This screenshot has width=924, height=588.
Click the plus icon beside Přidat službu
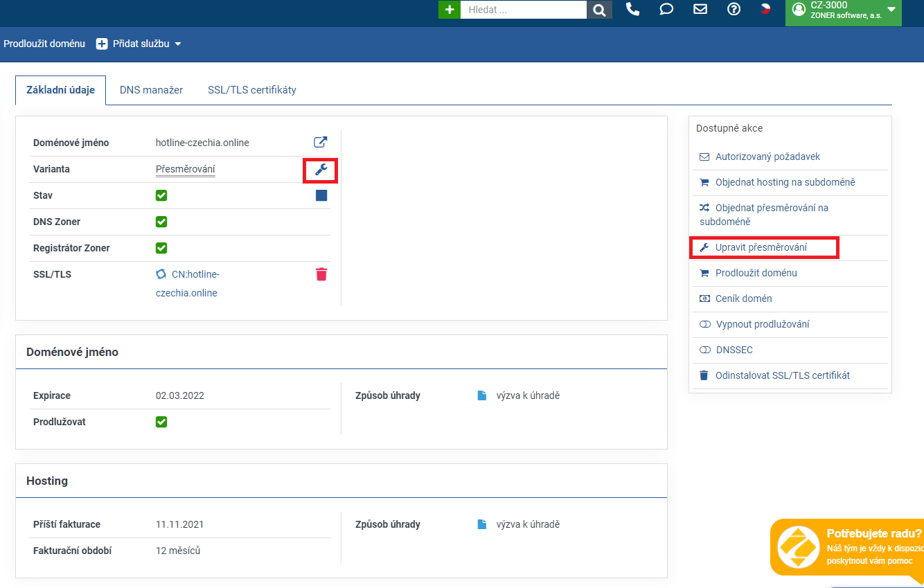tap(102, 44)
